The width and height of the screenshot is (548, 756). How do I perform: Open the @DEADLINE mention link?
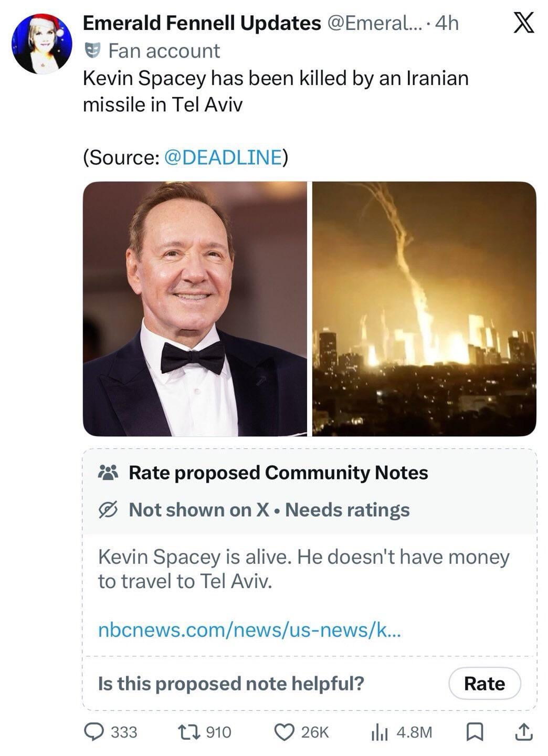coord(223,157)
